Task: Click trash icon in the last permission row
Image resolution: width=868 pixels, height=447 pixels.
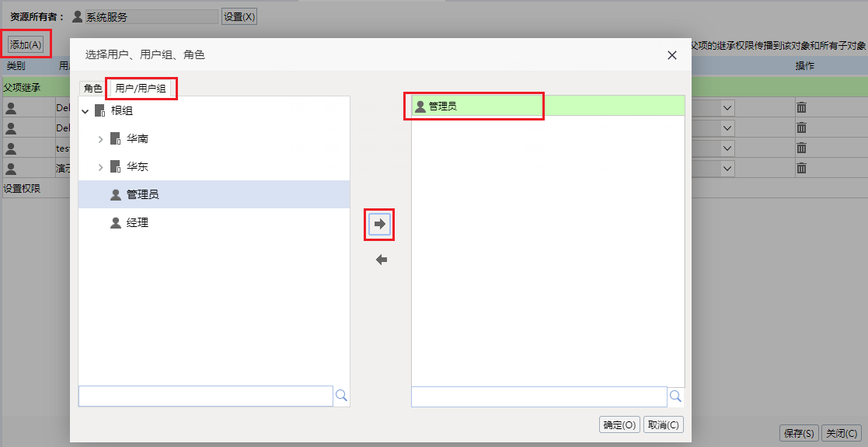Action: (801, 168)
